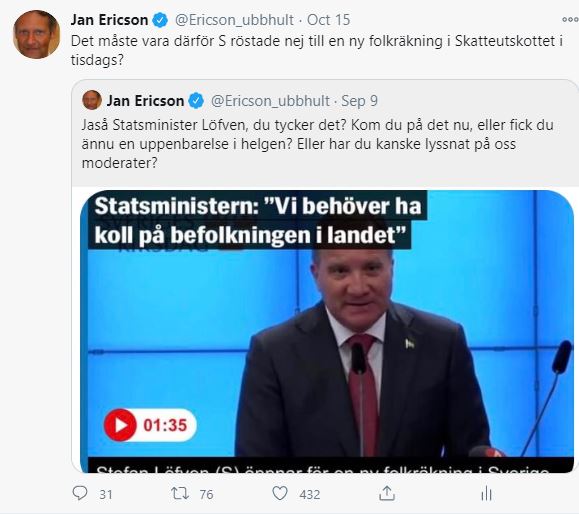This screenshot has width=579, height=514.
Task: Open quoted tweet text about Statsminister Löfven
Action: [x=318, y=144]
